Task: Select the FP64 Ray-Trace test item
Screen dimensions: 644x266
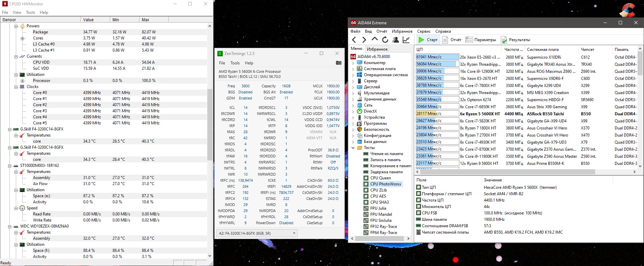Action: [x=384, y=233]
